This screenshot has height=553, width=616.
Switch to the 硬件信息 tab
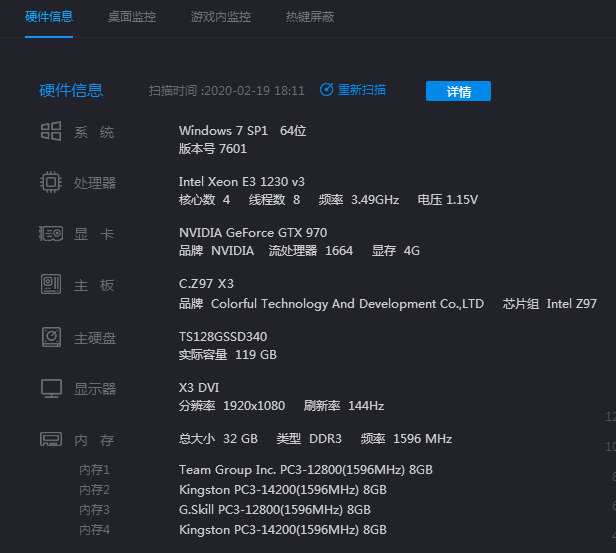(x=49, y=16)
